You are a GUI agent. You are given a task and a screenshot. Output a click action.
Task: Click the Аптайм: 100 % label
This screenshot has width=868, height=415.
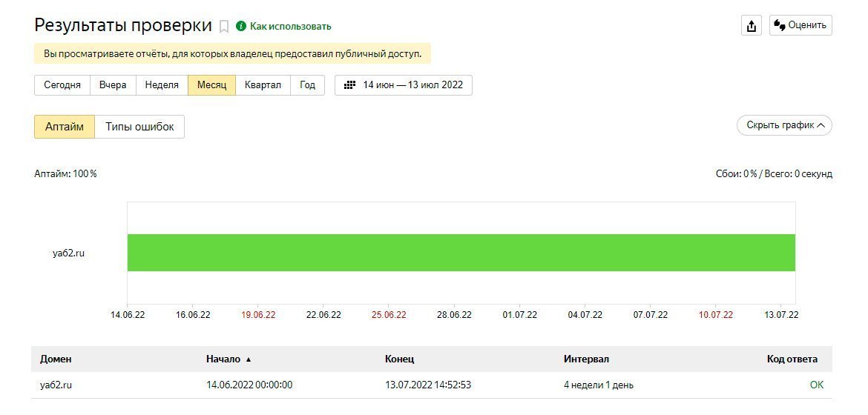[65, 173]
